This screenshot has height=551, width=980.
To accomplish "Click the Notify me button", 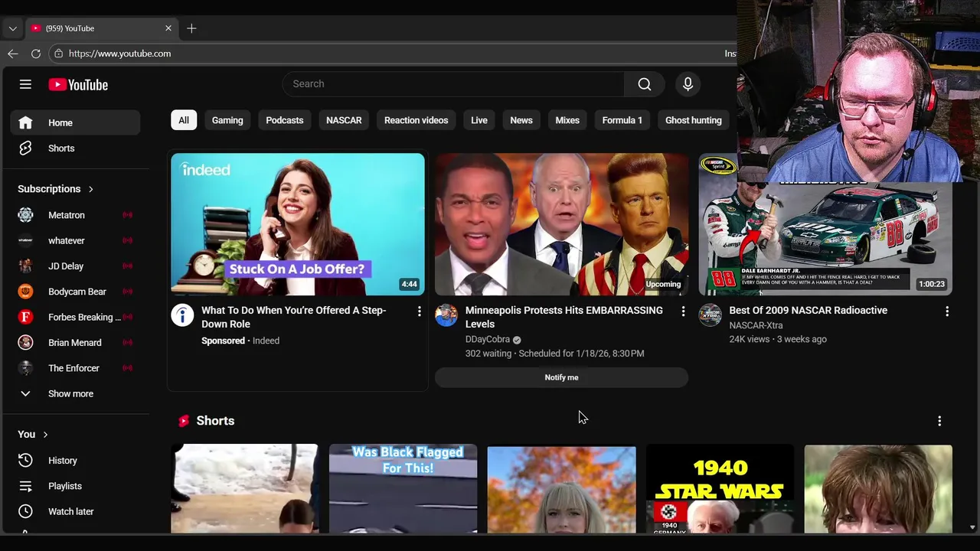I will pos(562,377).
